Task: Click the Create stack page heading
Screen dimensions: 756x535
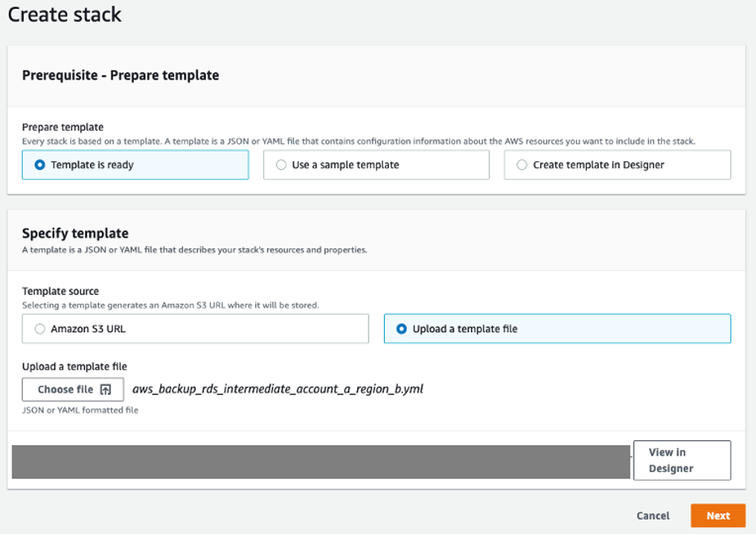Action: pyautogui.click(x=64, y=15)
